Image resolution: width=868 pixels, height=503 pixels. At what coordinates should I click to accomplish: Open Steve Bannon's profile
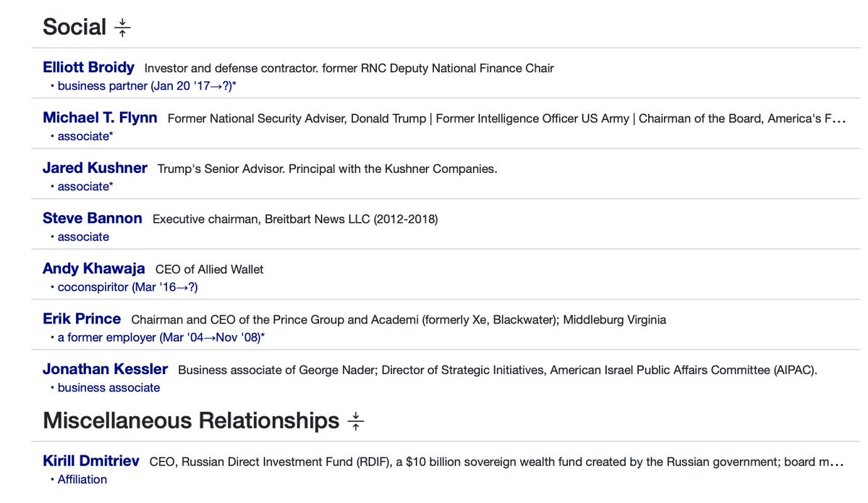coord(92,218)
